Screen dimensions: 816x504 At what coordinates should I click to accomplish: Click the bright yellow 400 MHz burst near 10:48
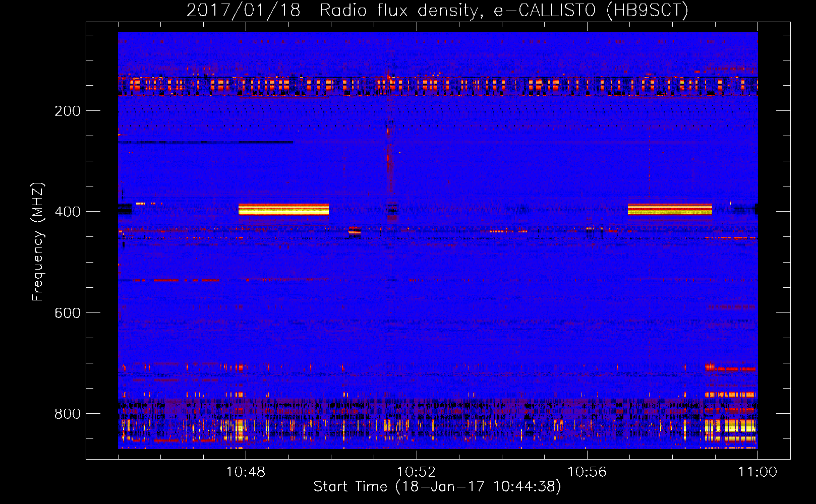point(283,210)
